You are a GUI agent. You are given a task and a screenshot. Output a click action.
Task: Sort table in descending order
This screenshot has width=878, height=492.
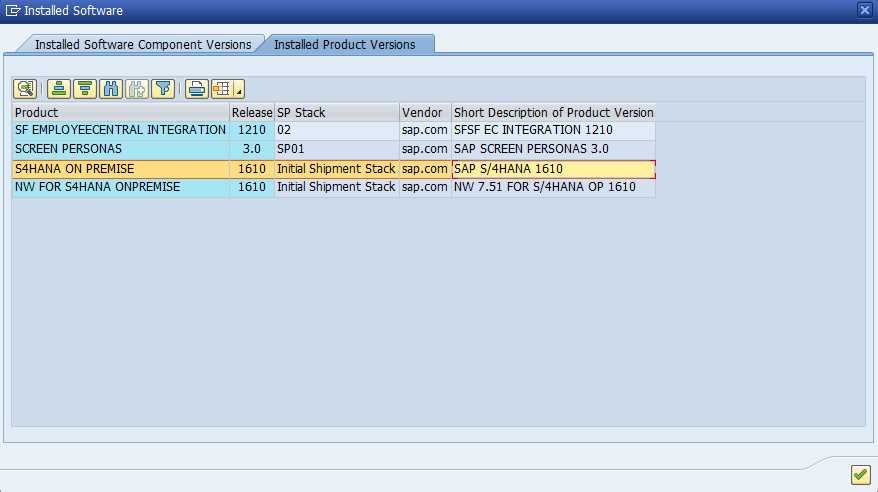point(85,88)
